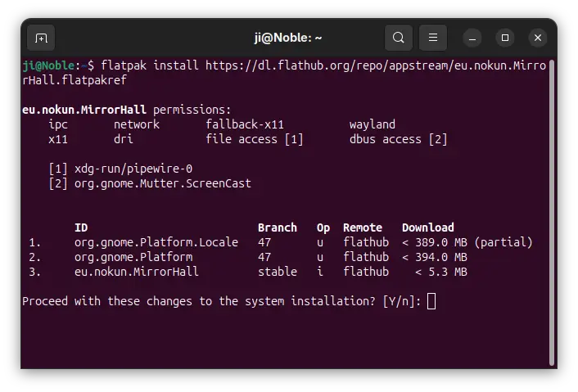Click the 'dri' permission entry
Screen dimensions: 578x392
(x=123, y=139)
